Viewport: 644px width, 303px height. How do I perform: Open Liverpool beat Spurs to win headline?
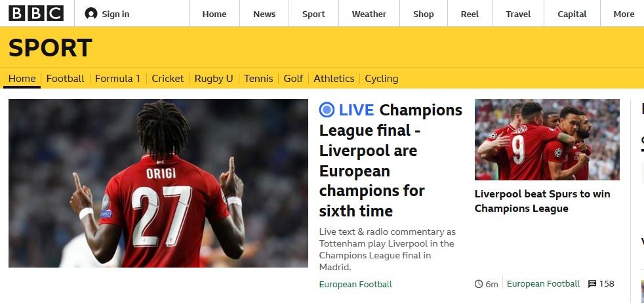[542, 201]
